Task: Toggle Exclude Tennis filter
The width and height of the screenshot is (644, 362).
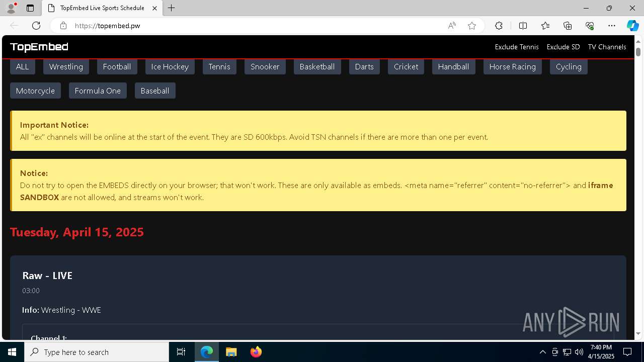Action: [x=517, y=47]
